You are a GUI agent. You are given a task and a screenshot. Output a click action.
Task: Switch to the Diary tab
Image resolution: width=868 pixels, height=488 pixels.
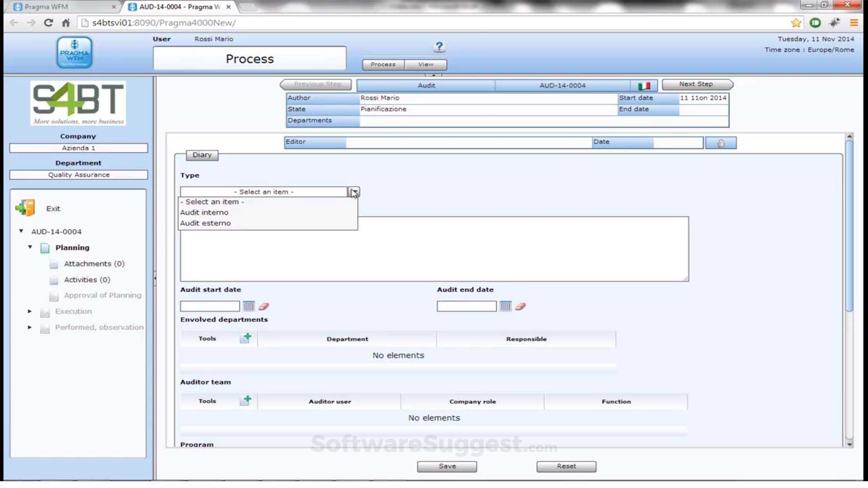coord(202,155)
